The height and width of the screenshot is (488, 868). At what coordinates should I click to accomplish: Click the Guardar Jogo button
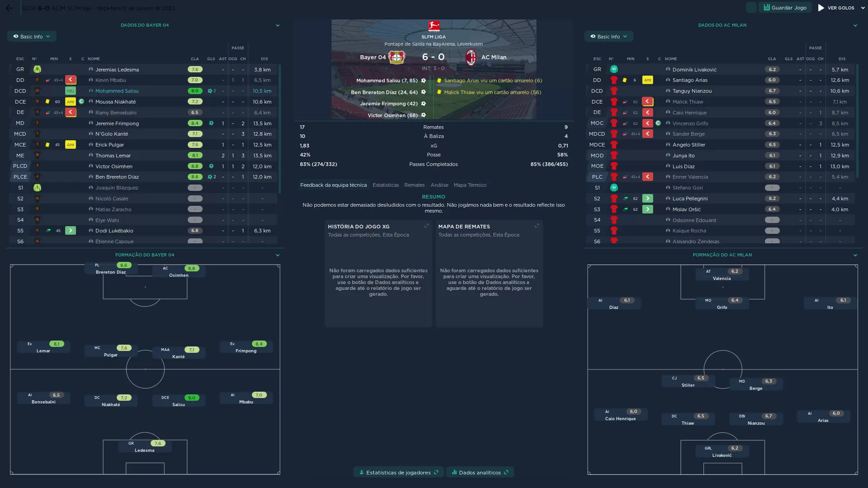click(x=785, y=8)
